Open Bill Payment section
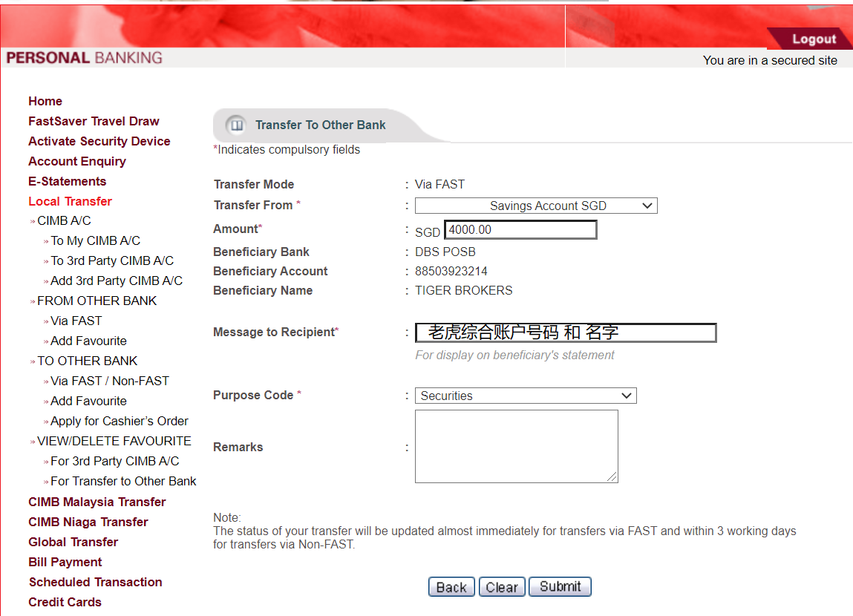 click(x=65, y=562)
